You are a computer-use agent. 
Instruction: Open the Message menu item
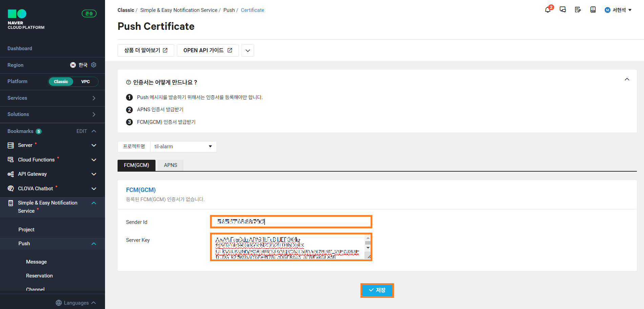click(36, 262)
